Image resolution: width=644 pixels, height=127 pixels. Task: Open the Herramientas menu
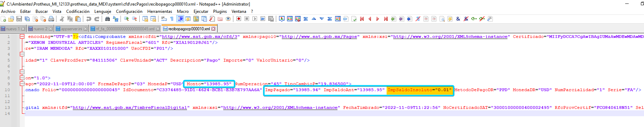click(x=160, y=11)
